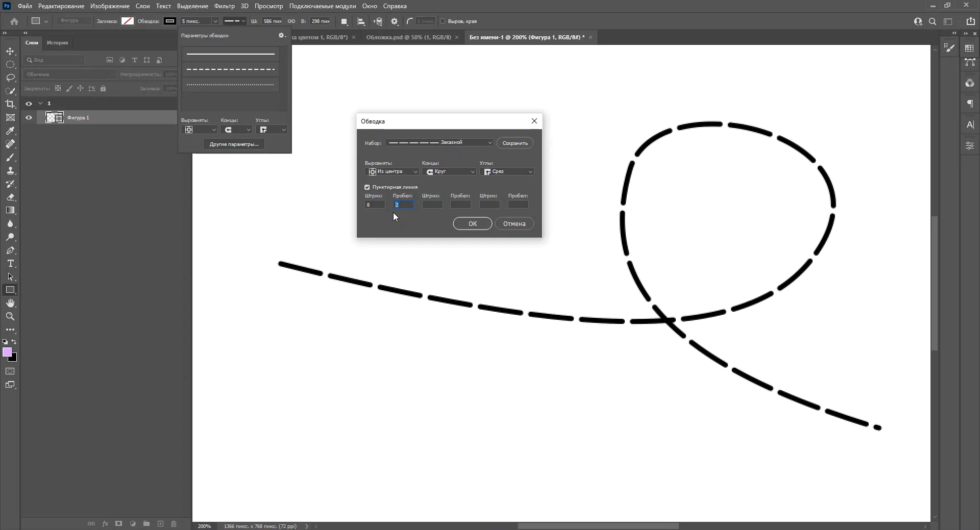Uncheck the Пунктирная линия checkbox

point(367,187)
